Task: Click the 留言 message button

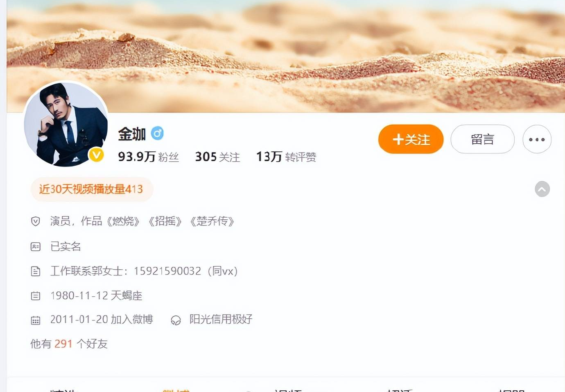Action: tap(482, 139)
